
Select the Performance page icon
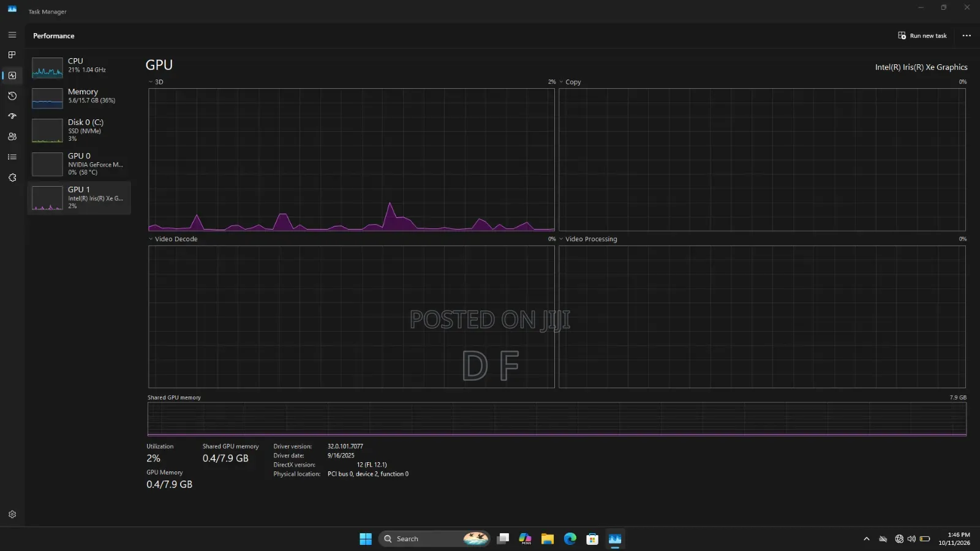[x=12, y=75]
